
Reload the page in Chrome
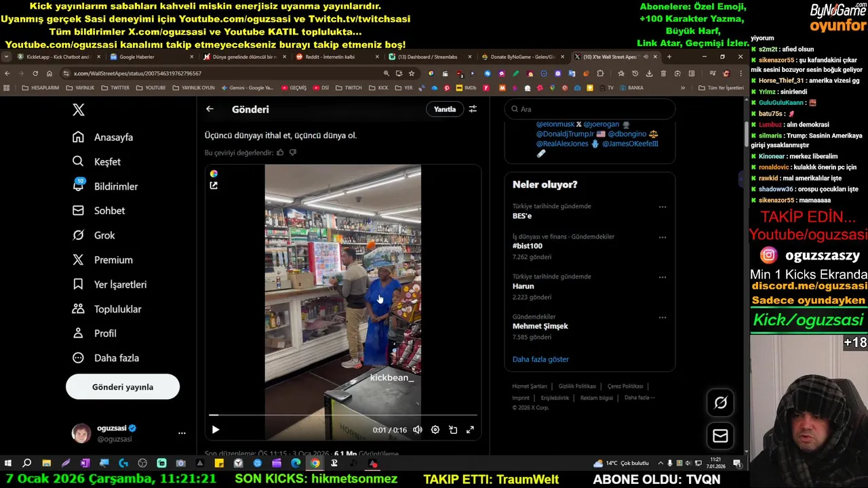point(35,73)
